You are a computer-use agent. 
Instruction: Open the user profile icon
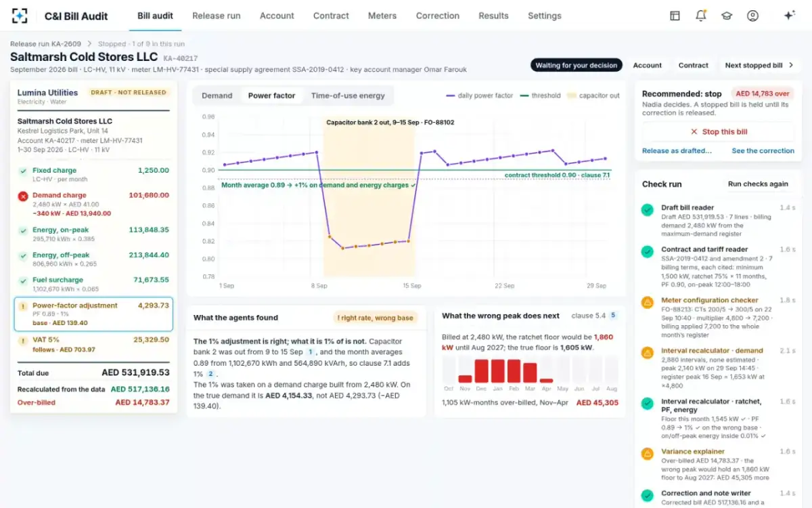[752, 16]
